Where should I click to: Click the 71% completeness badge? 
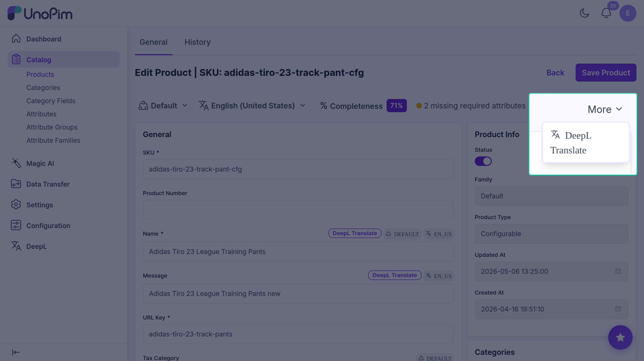pyautogui.click(x=396, y=106)
